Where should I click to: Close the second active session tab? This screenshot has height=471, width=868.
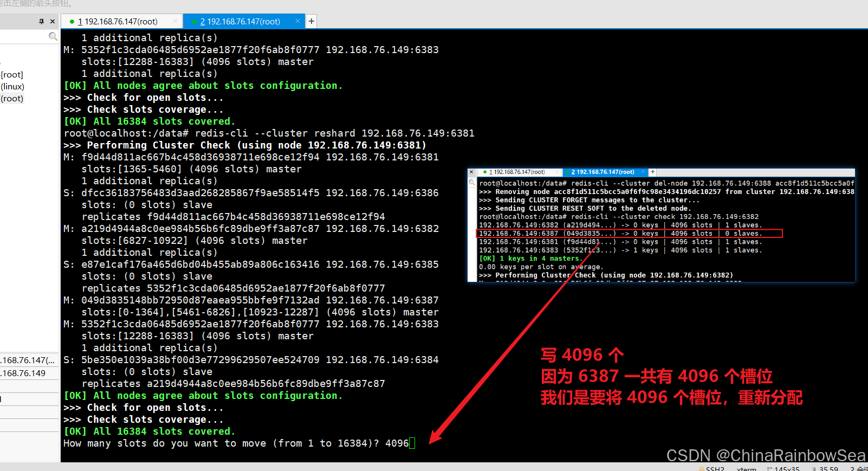pos(297,21)
